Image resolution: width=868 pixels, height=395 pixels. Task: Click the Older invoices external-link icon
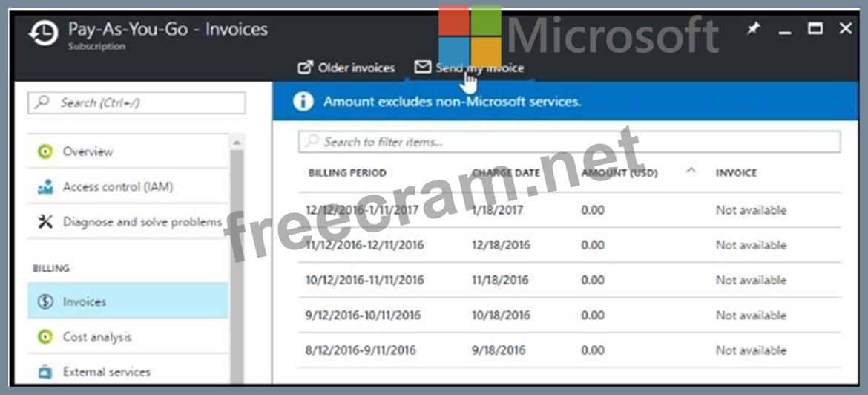coord(305,68)
